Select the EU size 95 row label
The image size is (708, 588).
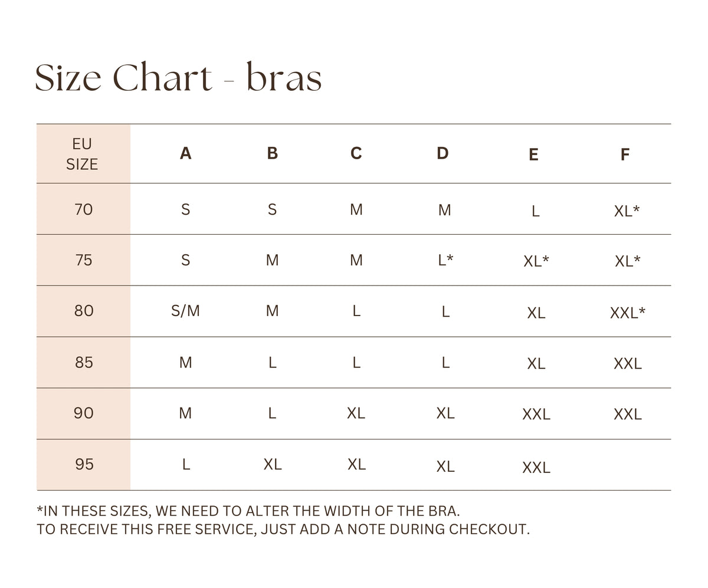pos(84,464)
